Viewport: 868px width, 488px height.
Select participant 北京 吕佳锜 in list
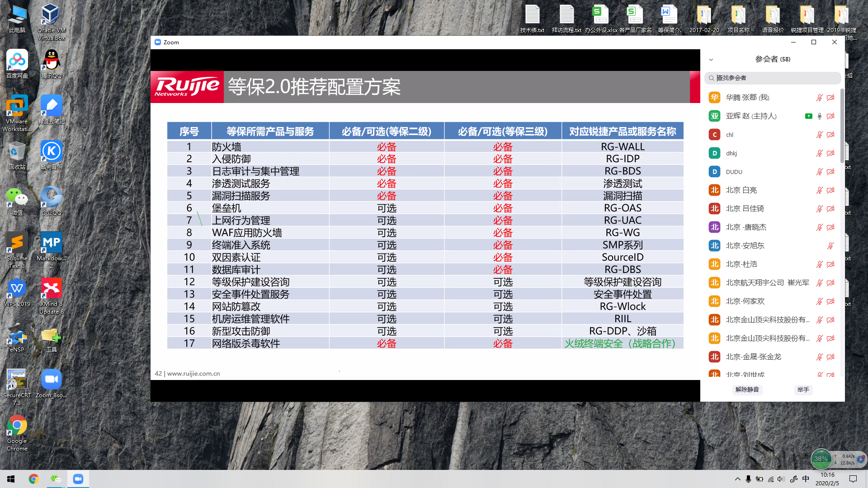(x=772, y=209)
